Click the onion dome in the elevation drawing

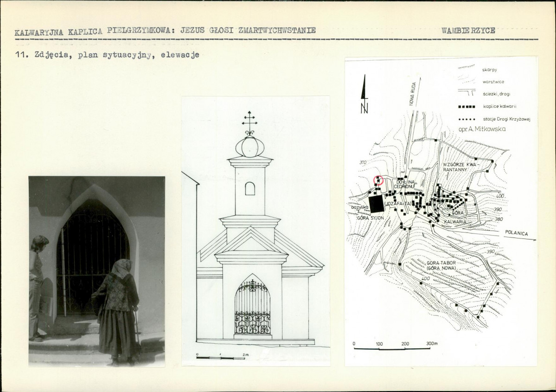pos(249,147)
